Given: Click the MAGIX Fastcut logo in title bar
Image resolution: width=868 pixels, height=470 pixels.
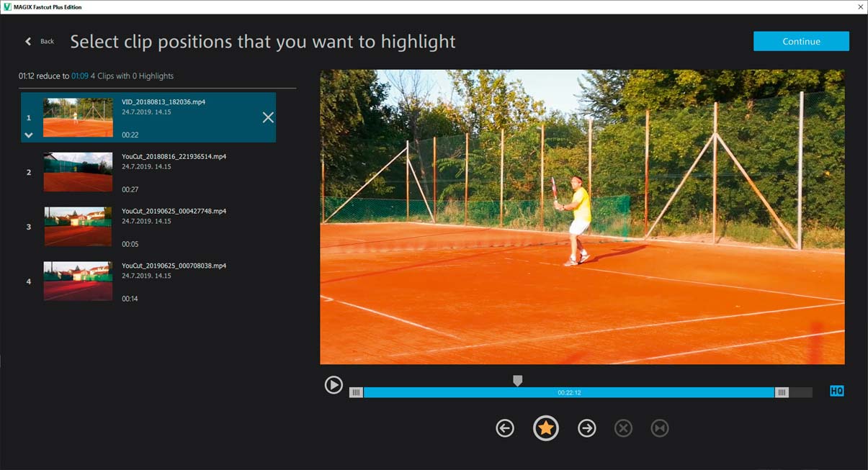Looking at the screenshot, I should [x=6, y=6].
